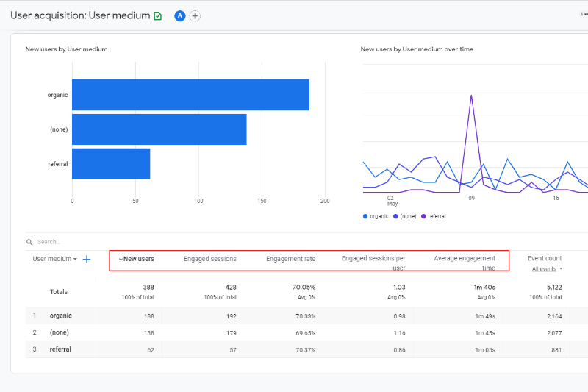Click the table search magnifier icon

click(x=29, y=242)
